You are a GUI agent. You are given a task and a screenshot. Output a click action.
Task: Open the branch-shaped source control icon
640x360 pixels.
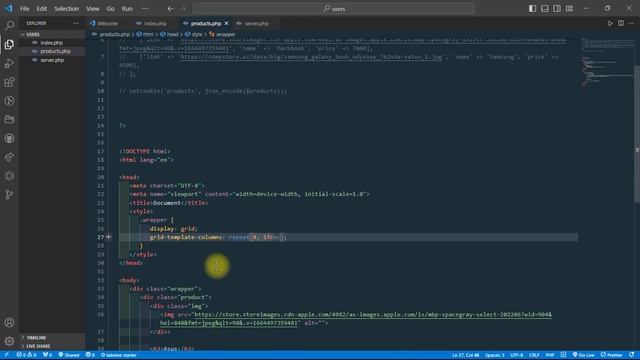(9, 195)
